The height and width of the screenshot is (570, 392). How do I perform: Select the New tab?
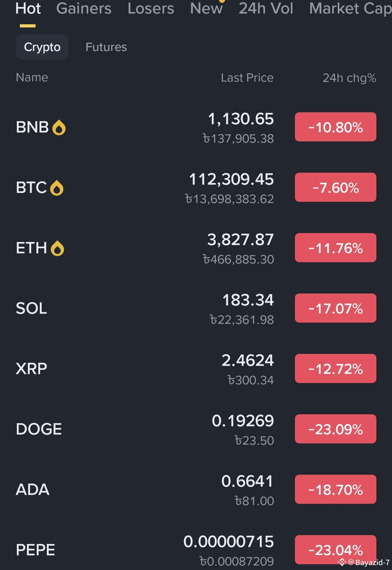[206, 8]
